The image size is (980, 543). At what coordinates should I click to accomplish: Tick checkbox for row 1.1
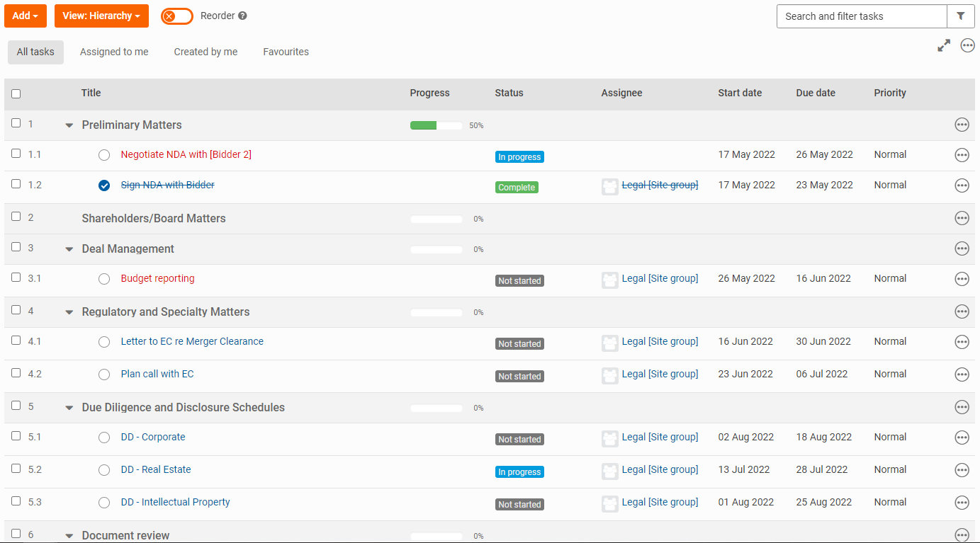point(16,153)
